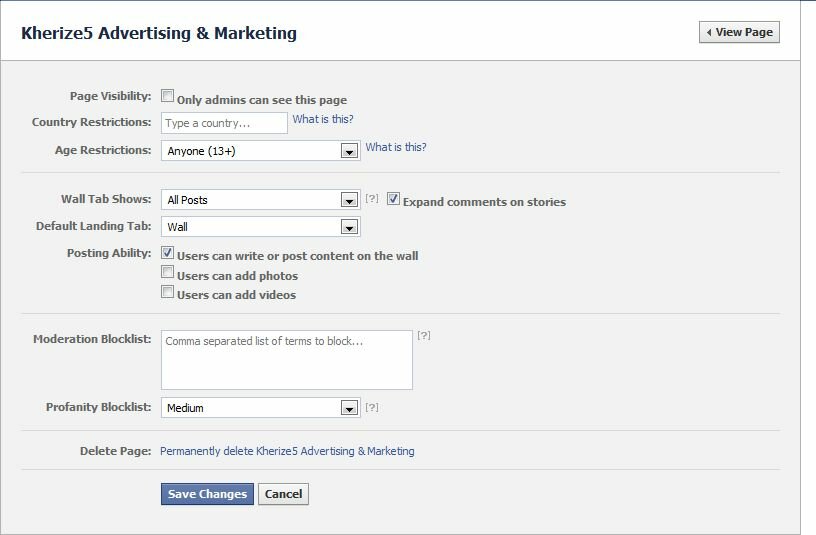Click the help icon beside Moderation Blocklist

point(424,336)
